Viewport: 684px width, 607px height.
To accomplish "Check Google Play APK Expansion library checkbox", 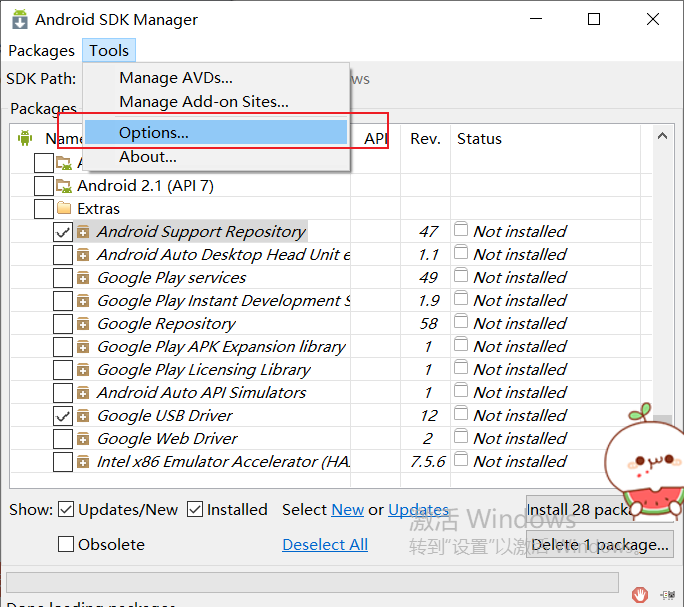I will (63, 347).
